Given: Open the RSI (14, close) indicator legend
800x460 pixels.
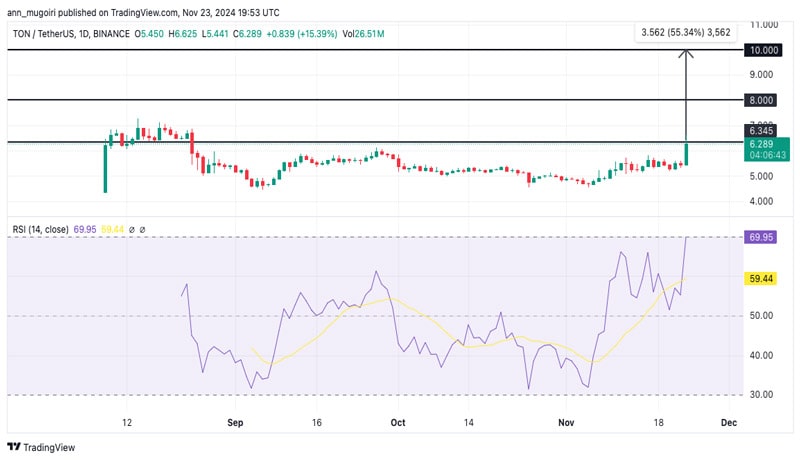Looking at the screenshot, I should (40, 229).
